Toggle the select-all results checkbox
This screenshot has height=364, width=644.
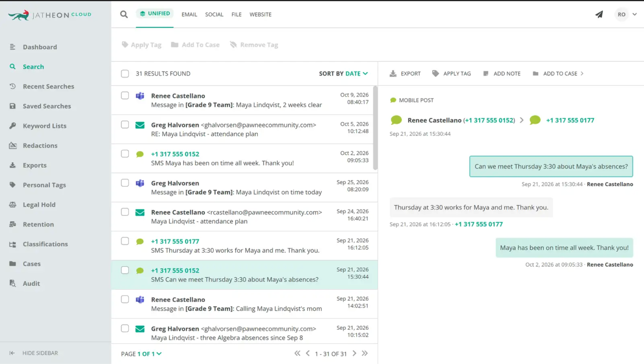125,73
